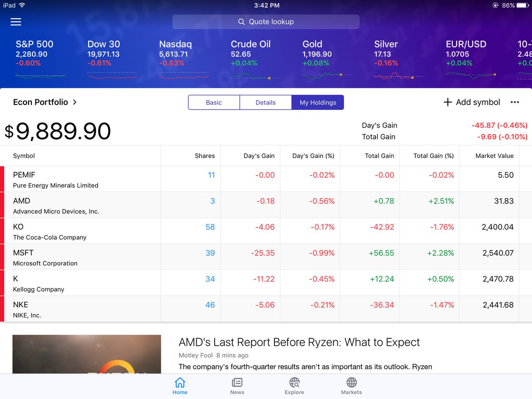Tap NIKE shares count 46
Image resolution: width=532 pixels, height=399 pixels.
coord(210,305)
